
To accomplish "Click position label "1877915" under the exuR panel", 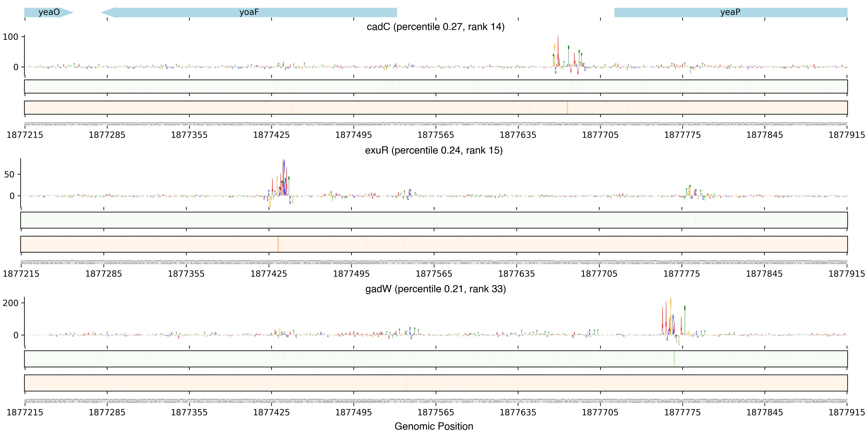I will [847, 274].
